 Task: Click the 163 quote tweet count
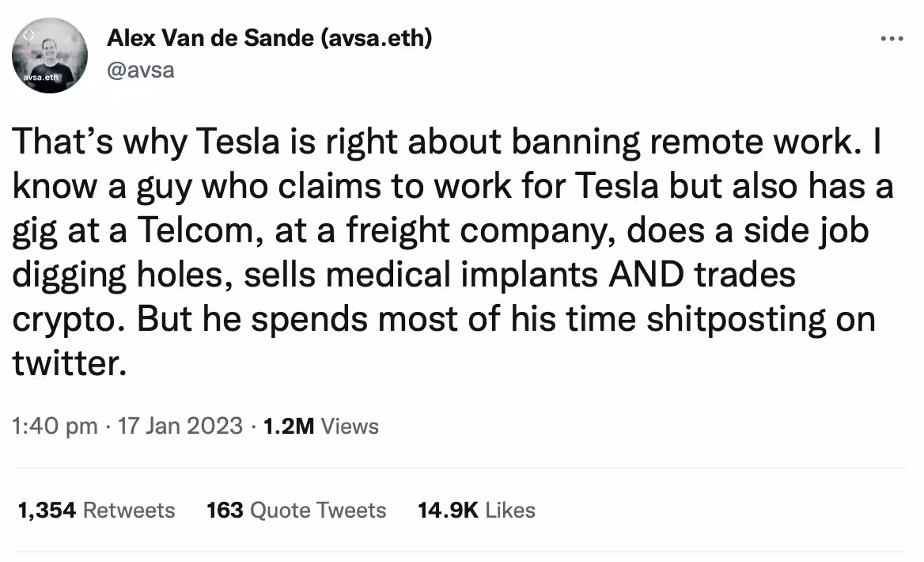pyautogui.click(x=225, y=510)
